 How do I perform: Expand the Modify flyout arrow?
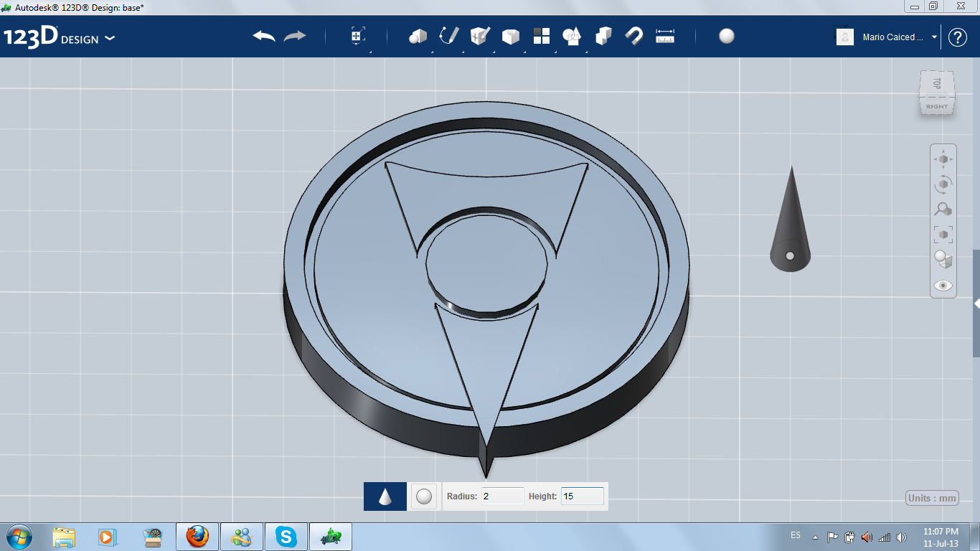click(524, 52)
